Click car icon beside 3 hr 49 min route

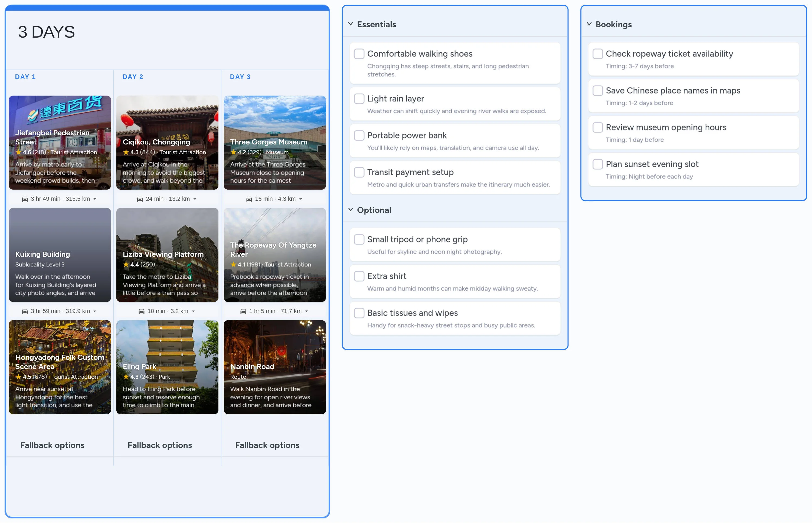[x=25, y=199]
